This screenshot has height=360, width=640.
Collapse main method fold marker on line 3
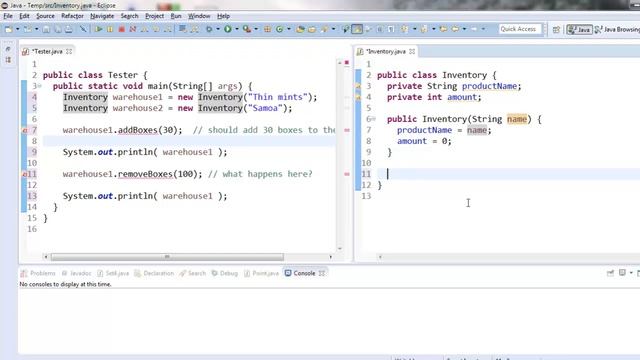pyautogui.click(x=40, y=86)
